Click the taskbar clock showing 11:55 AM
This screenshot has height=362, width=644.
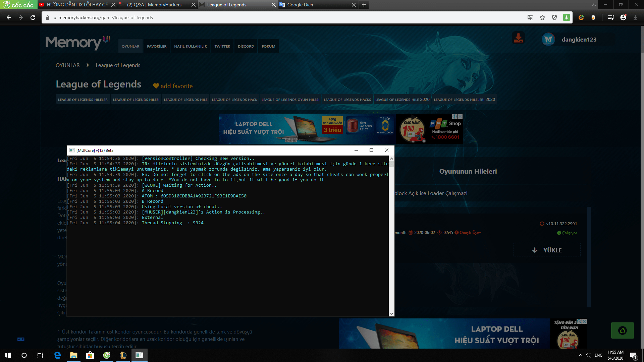[x=615, y=355]
